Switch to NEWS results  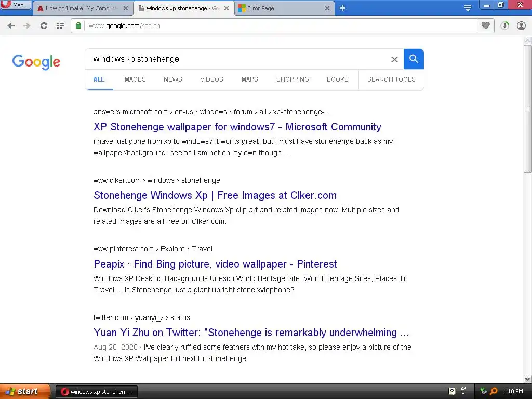tap(172, 79)
